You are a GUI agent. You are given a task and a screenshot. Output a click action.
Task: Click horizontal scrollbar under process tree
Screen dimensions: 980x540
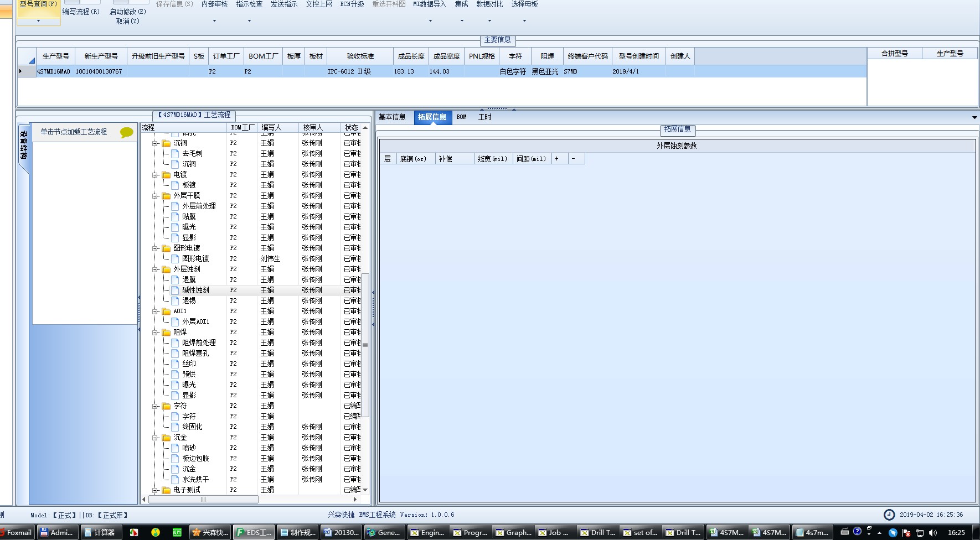tap(203, 499)
